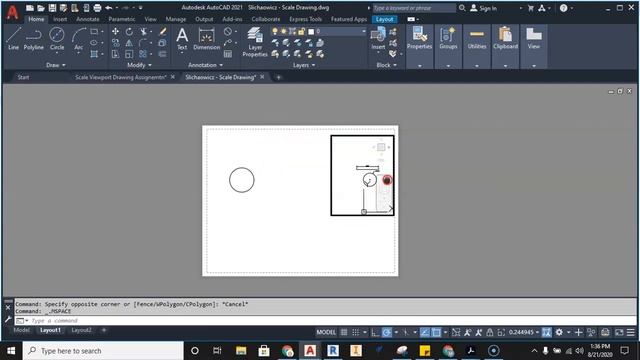Screen dimensions: 640x360
Task: Click the status bar customization menu
Action: pyautogui.click(x=631, y=333)
